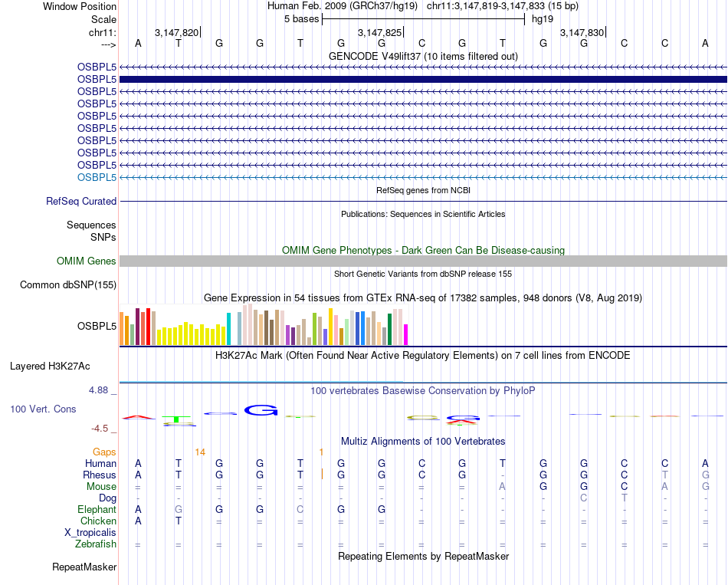Click the large blue G in conservation logo
The height and width of the screenshot is (585, 728).
click(261, 410)
